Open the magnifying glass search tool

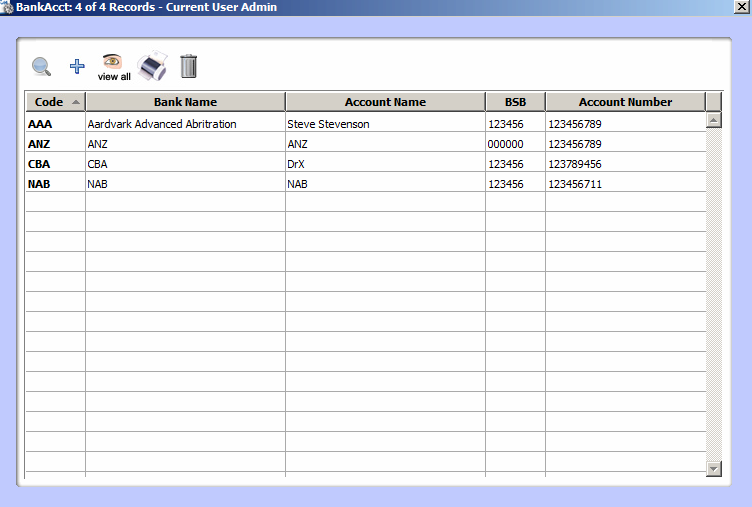pyautogui.click(x=41, y=66)
